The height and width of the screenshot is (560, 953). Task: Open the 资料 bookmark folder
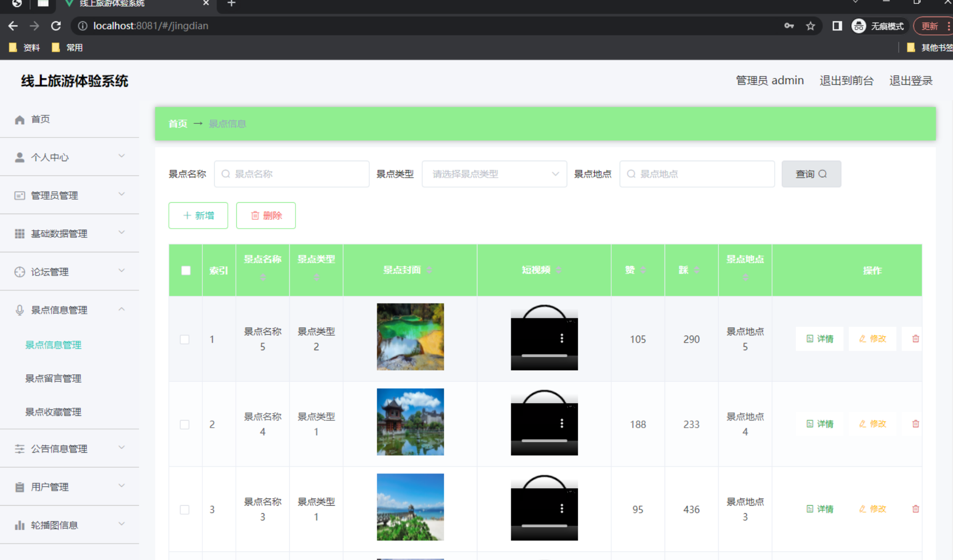coord(25,48)
